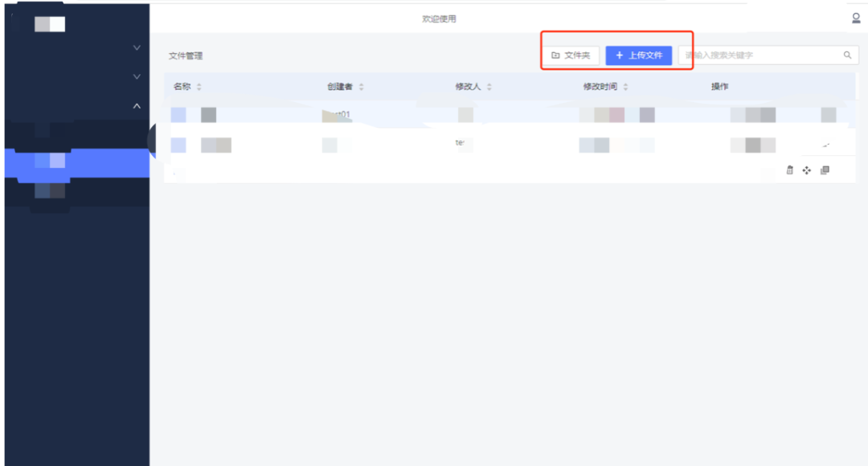Sort the table by 创建者 column
This screenshot has height=466, width=868.
pos(361,87)
